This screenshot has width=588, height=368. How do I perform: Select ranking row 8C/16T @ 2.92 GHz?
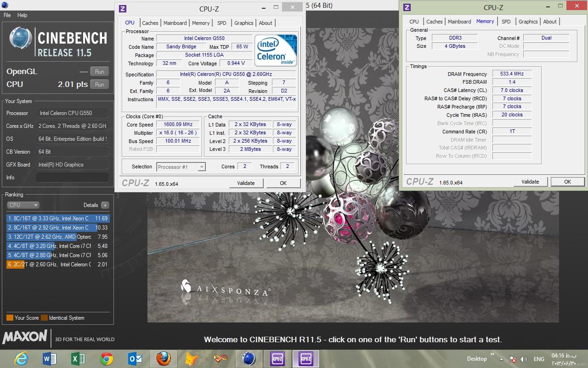click(58, 228)
